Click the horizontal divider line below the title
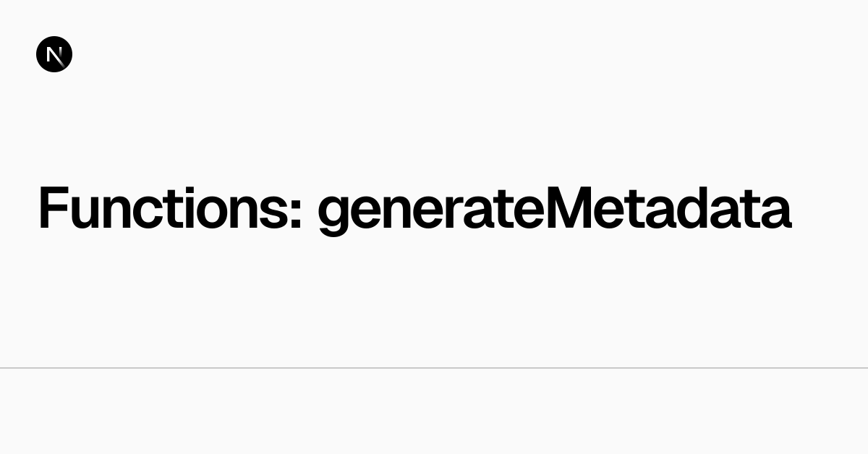The height and width of the screenshot is (454, 868). 434,368
